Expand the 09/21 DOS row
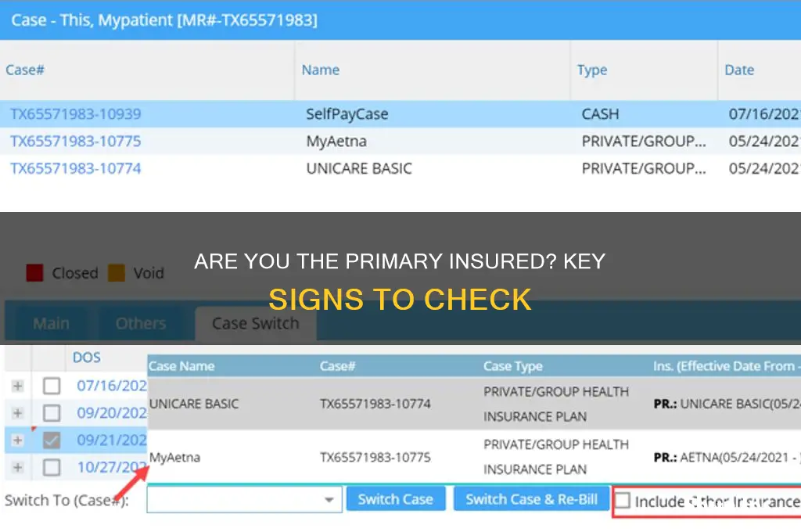801x532 pixels. tap(18, 440)
